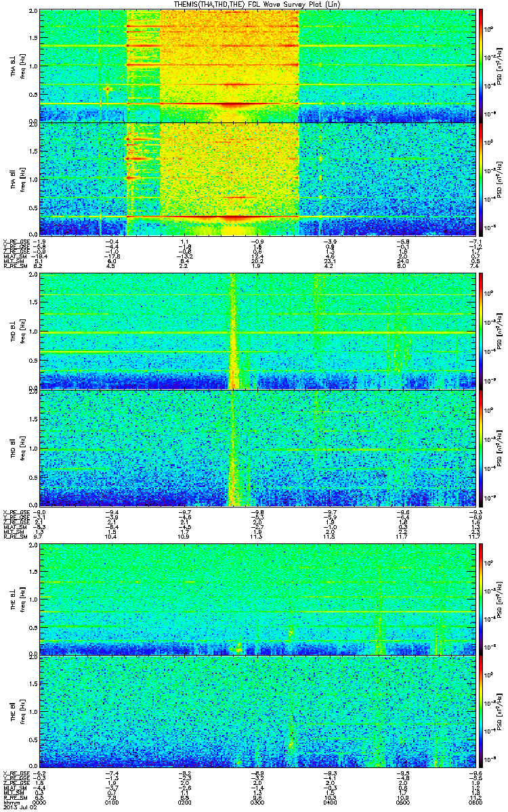The image size is (508, 812).
Task: Click the PSD color bar beside THD B∥ panel
Action: click(481, 448)
